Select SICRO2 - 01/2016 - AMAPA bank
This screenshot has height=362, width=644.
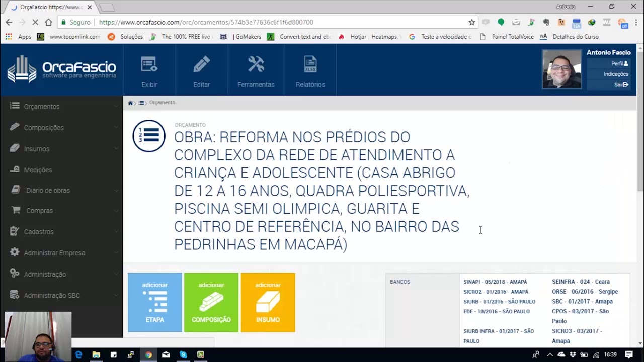[x=496, y=292]
